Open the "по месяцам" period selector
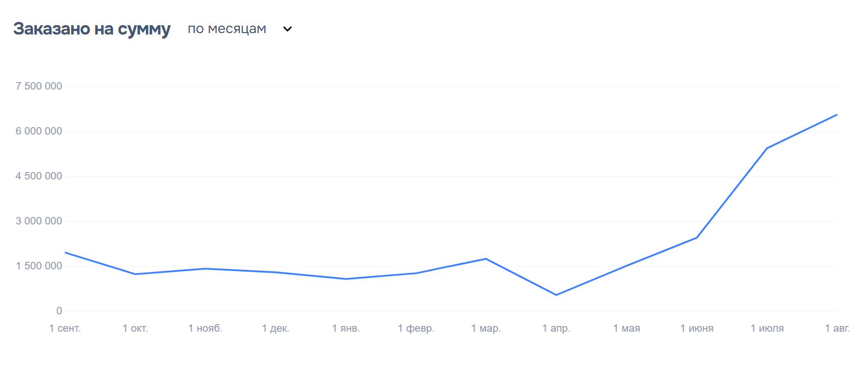This screenshot has height=368, width=868. [227, 29]
